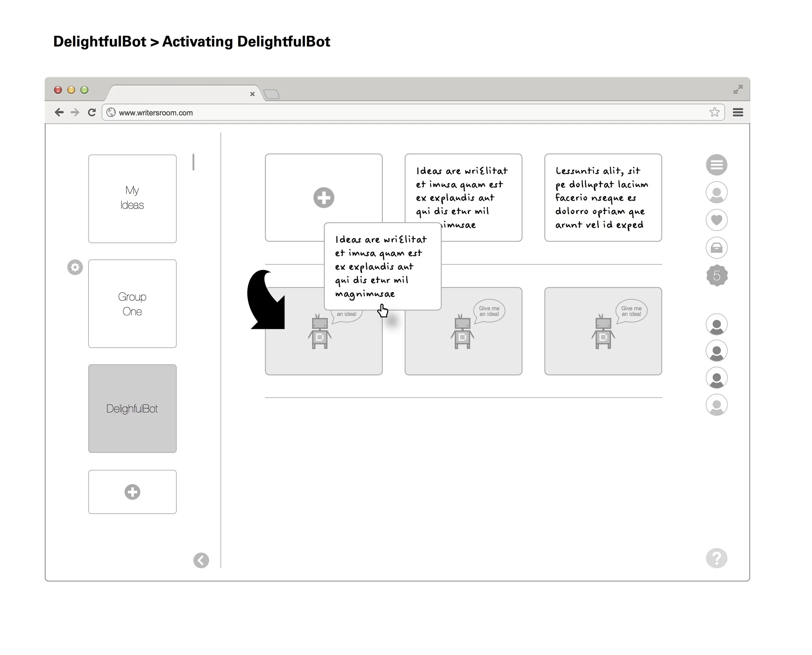Click the left sidebar scrollbar handle
812x655 pixels.
click(193, 162)
